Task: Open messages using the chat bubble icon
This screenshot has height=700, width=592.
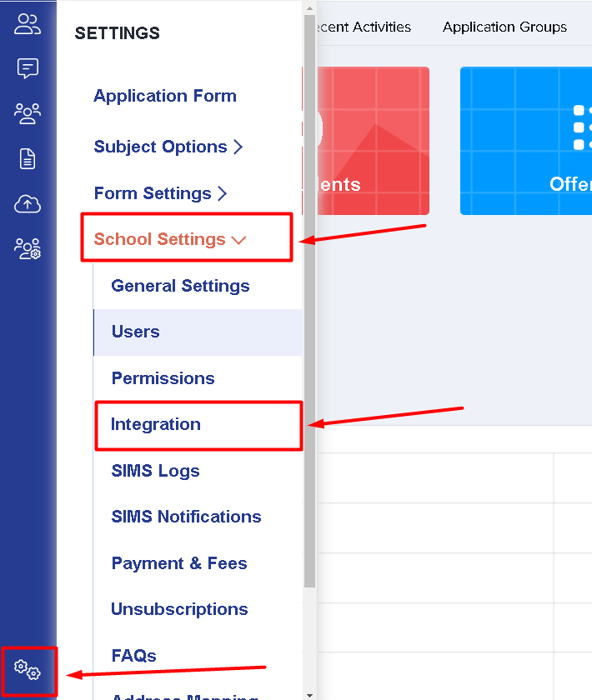Action: click(28, 68)
